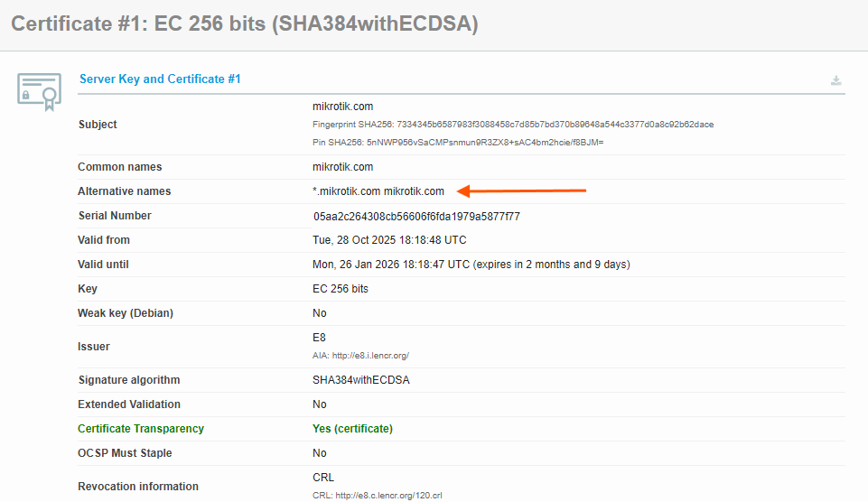Click the Certificate Transparency label
Screen dimensions: 868x502
(141, 429)
